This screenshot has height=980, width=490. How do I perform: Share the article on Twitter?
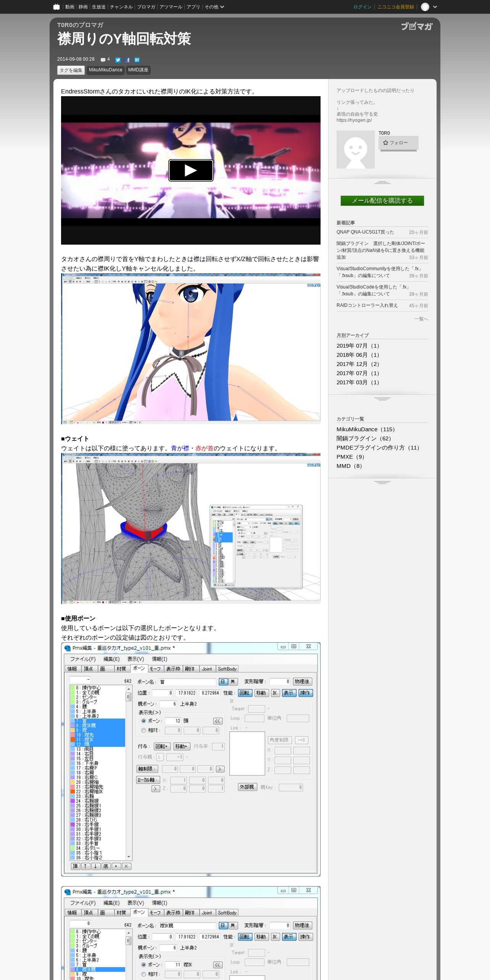pyautogui.click(x=118, y=60)
